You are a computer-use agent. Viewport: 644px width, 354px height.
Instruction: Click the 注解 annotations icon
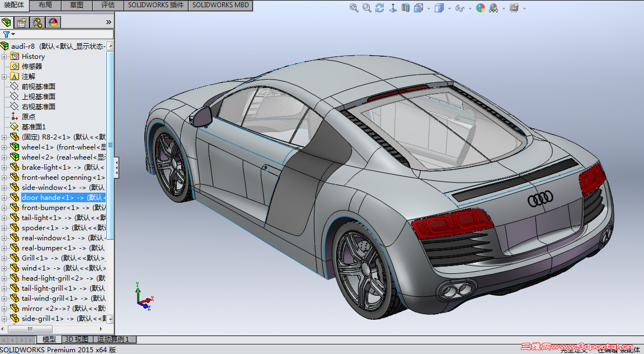(x=15, y=77)
